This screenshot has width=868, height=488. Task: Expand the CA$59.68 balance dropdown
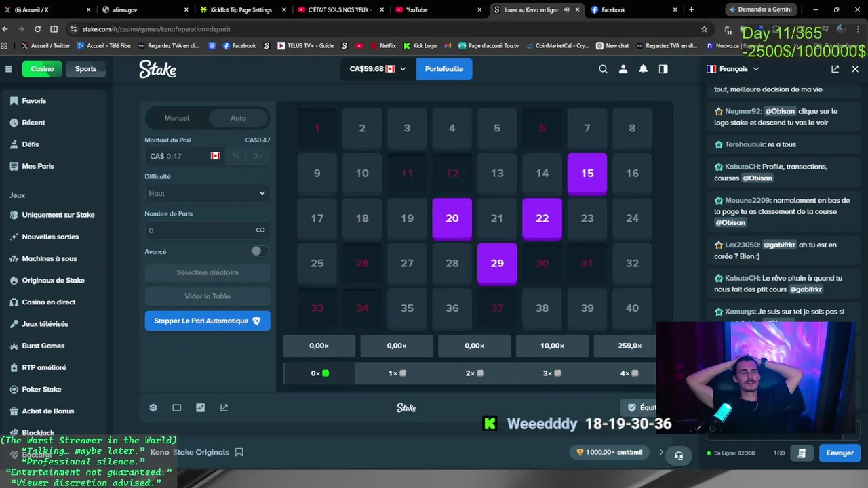[x=378, y=69]
